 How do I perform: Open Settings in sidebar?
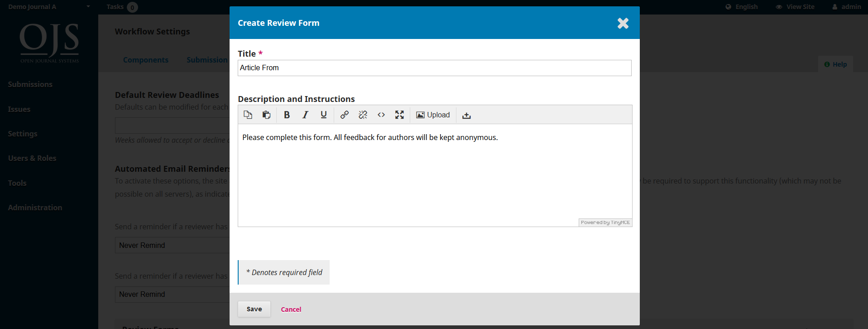23,134
